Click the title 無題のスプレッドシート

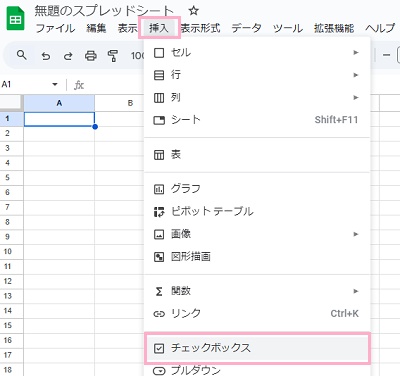[104, 11]
